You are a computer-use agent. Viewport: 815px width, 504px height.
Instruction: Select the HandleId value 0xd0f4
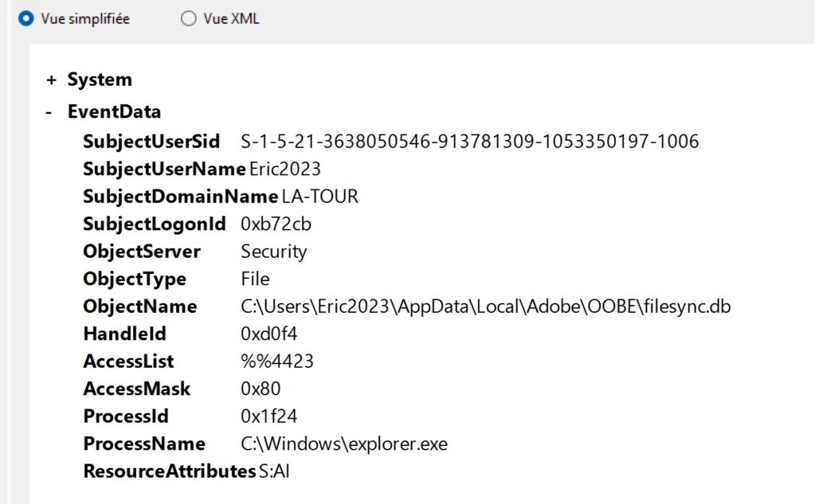[268, 334]
